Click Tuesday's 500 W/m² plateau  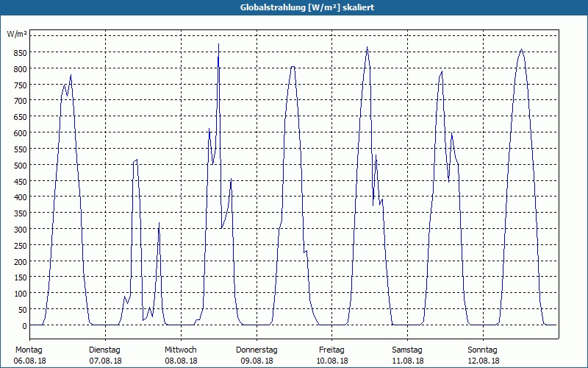coord(135,160)
